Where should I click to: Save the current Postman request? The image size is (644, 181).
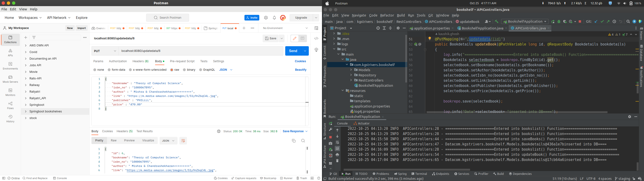[x=271, y=38]
